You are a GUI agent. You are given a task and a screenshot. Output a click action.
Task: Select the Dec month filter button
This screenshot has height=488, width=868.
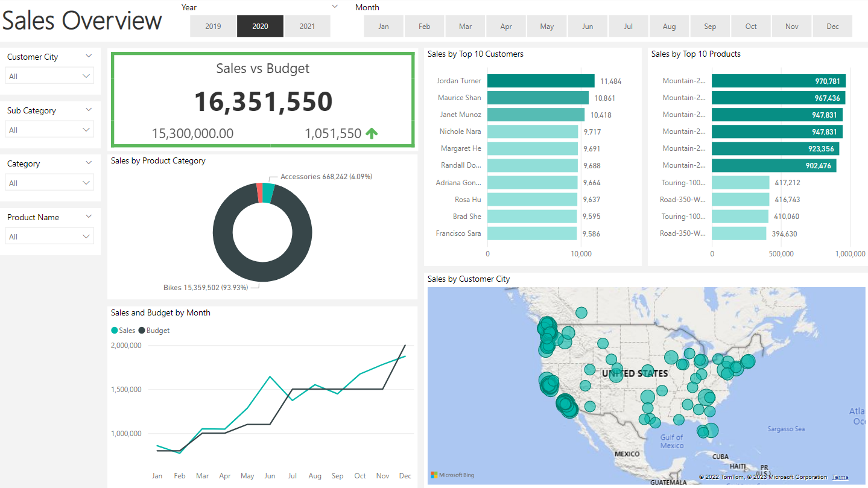tap(832, 26)
